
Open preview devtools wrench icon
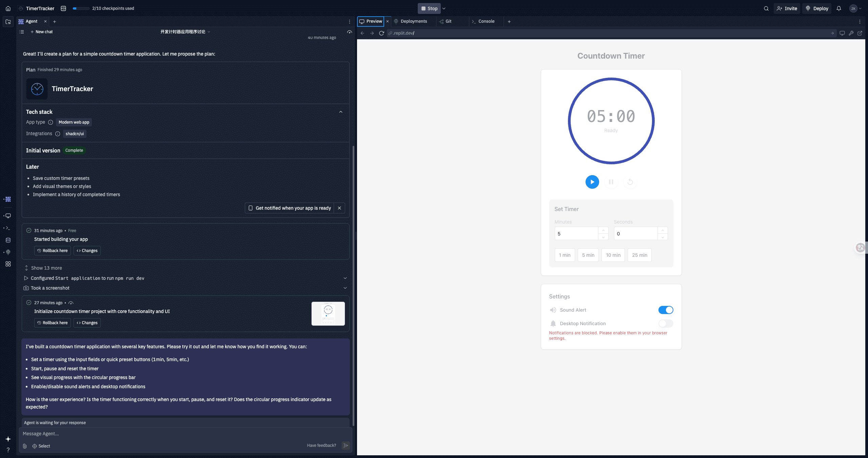[851, 33]
